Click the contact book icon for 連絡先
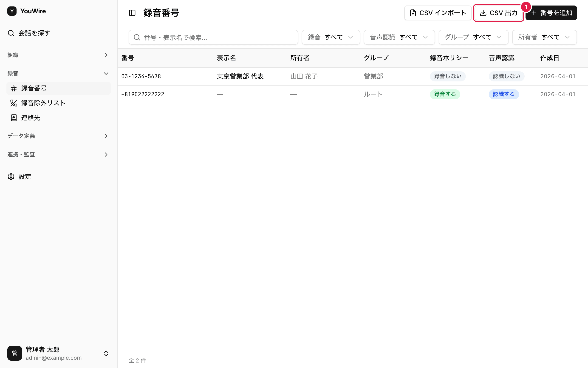This screenshot has height=368, width=588. [x=14, y=118]
